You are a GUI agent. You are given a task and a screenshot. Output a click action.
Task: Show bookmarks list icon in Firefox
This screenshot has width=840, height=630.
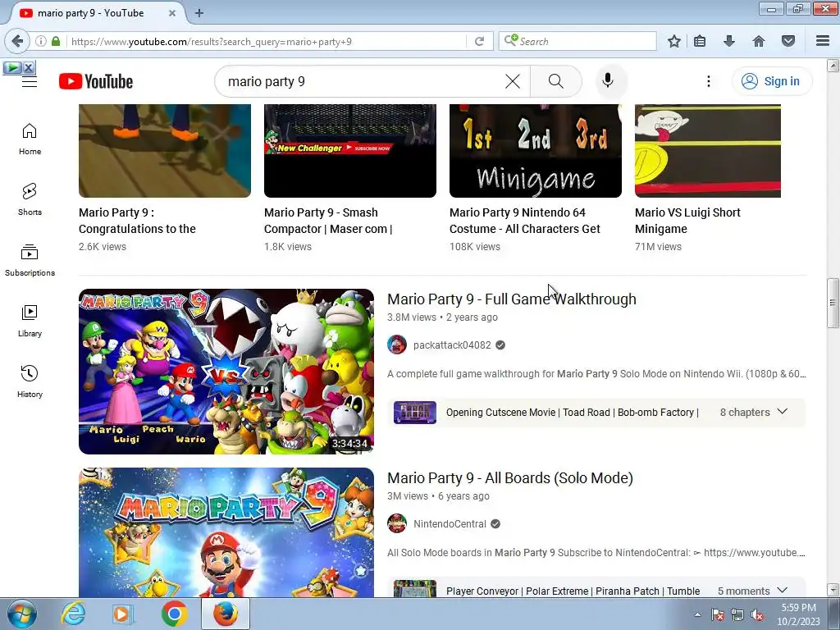[x=700, y=41]
